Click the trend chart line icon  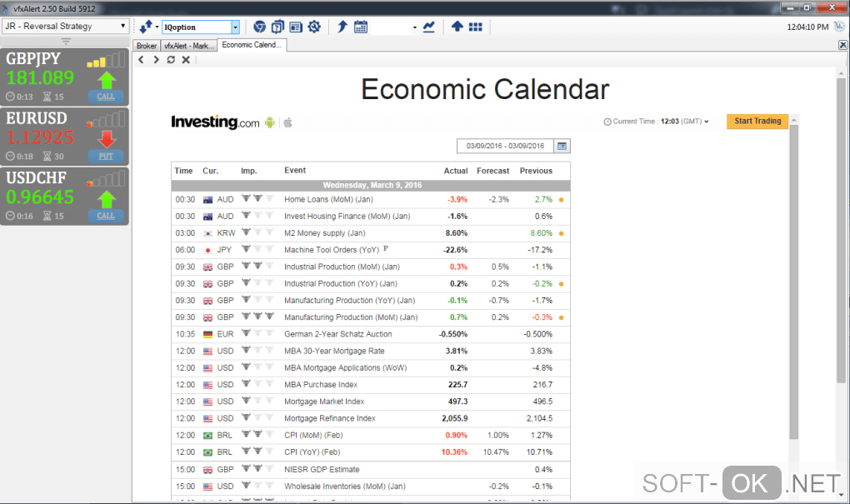[x=429, y=27]
